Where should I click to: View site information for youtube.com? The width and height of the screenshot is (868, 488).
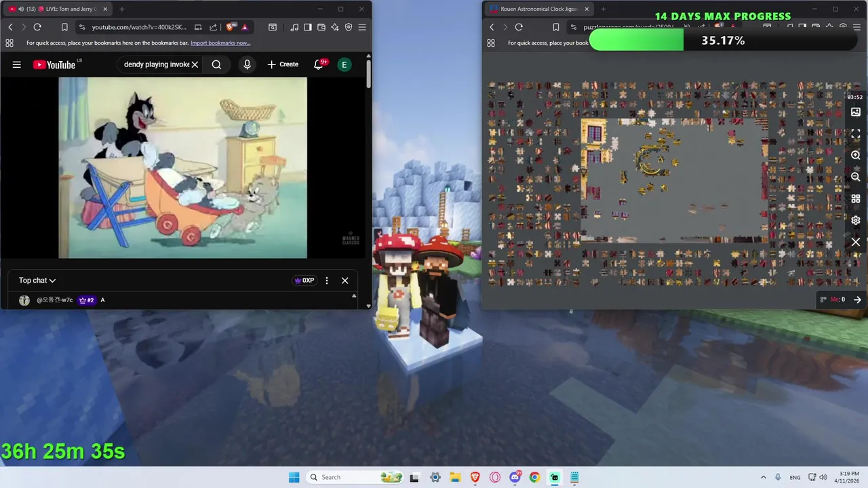click(82, 27)
